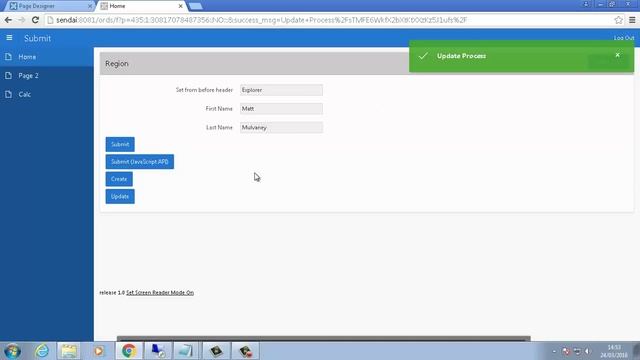The image size is (640, 360).
Task: Click the Update button
Action: tap(120, 196)
